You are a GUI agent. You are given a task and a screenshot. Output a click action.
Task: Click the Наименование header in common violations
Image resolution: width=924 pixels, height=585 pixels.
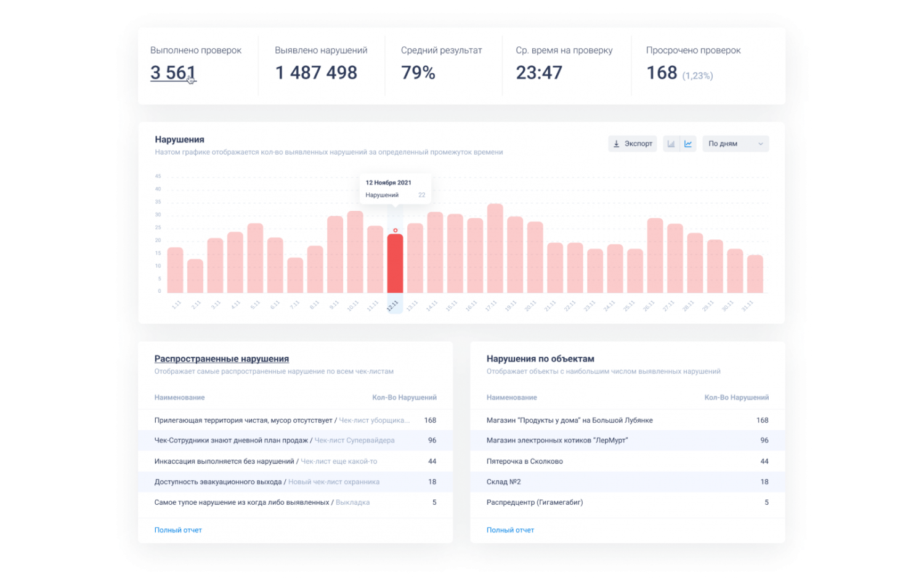tap(179, 398)
